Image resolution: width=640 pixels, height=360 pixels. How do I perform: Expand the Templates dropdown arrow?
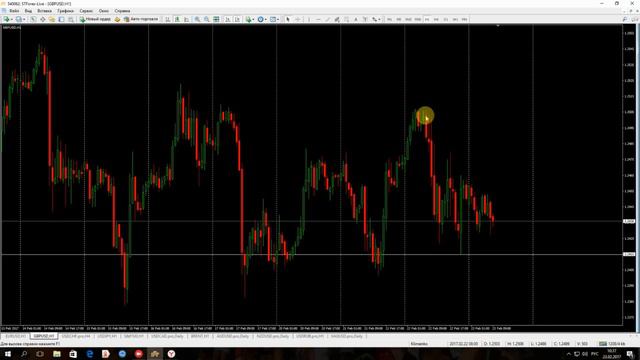click(278, 19)
